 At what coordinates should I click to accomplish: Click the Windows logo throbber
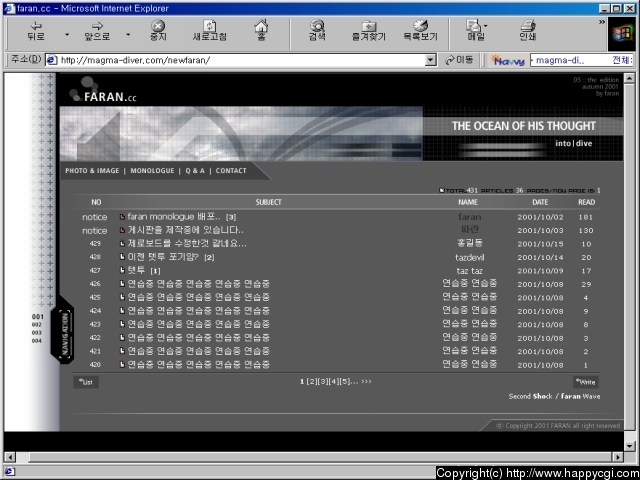[621, 34]
